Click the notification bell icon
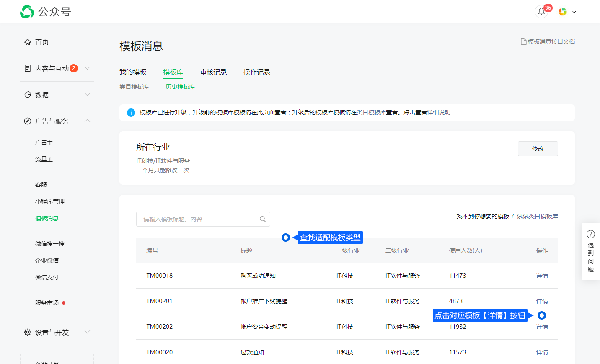 point(541,12)
